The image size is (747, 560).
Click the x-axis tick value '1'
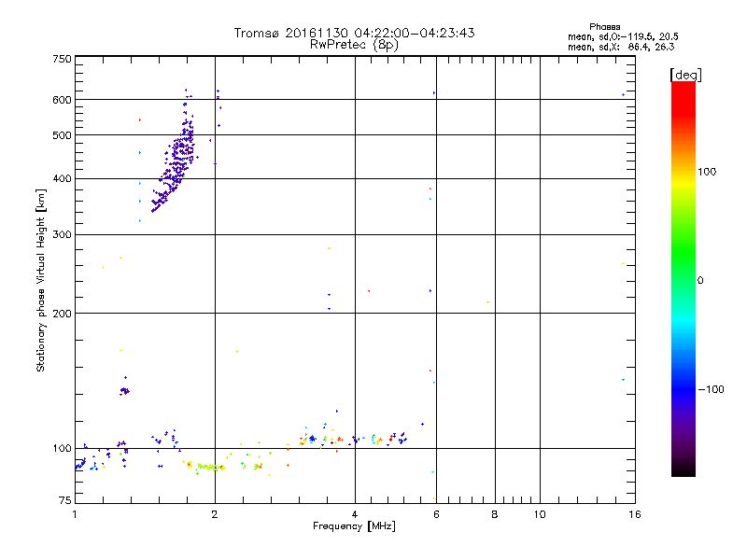coord(75,514)
